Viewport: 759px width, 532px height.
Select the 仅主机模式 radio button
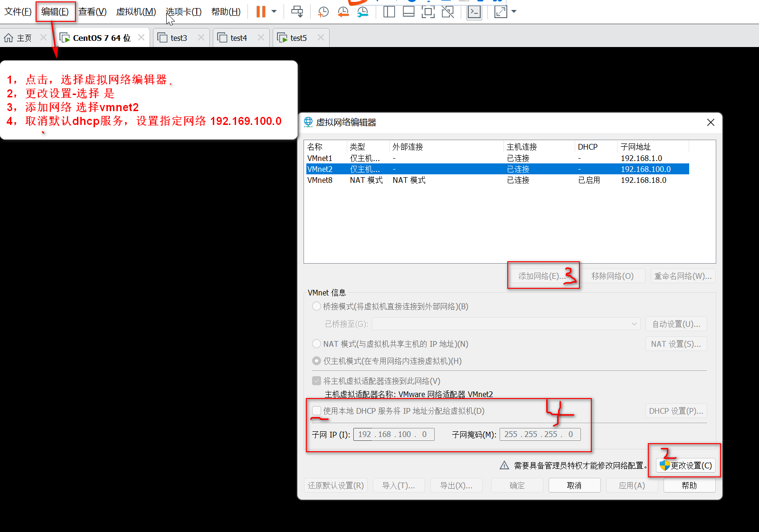point(316,361)
